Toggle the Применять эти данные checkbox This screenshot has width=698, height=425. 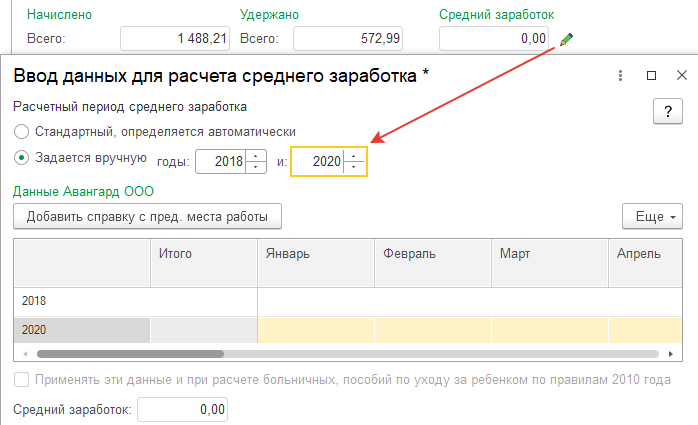(x=21, y=380)
